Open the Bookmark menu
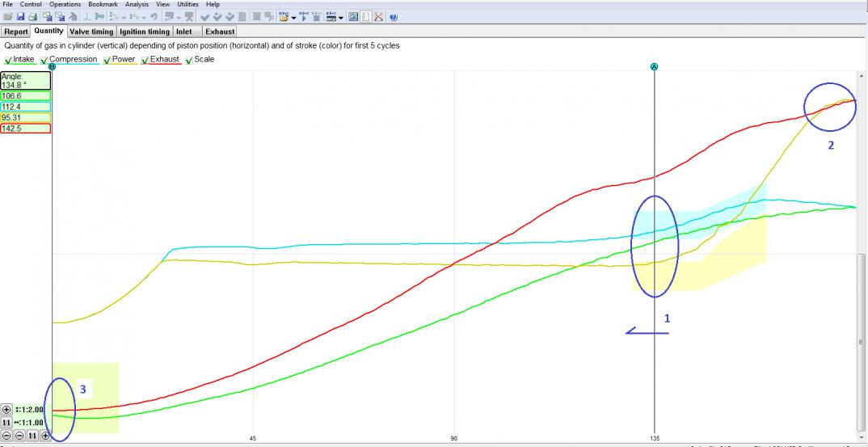This screenshot has width=868, height=447. (103, 4)
